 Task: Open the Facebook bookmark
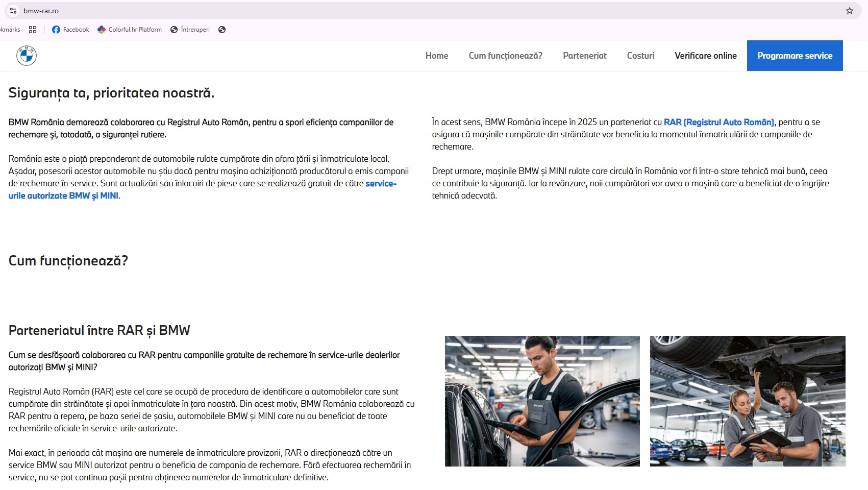(x=70, y=30)
